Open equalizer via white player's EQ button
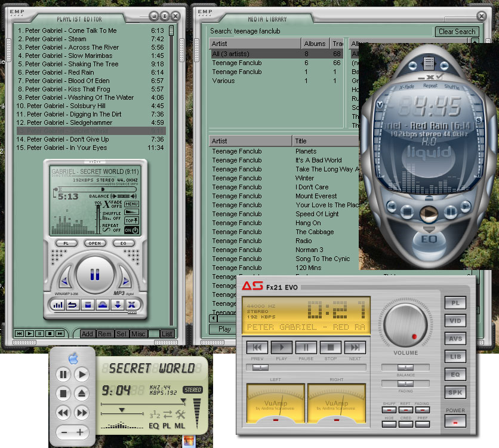Image resolution: width=499 pixels, height=448 pixels. point(123,243)
